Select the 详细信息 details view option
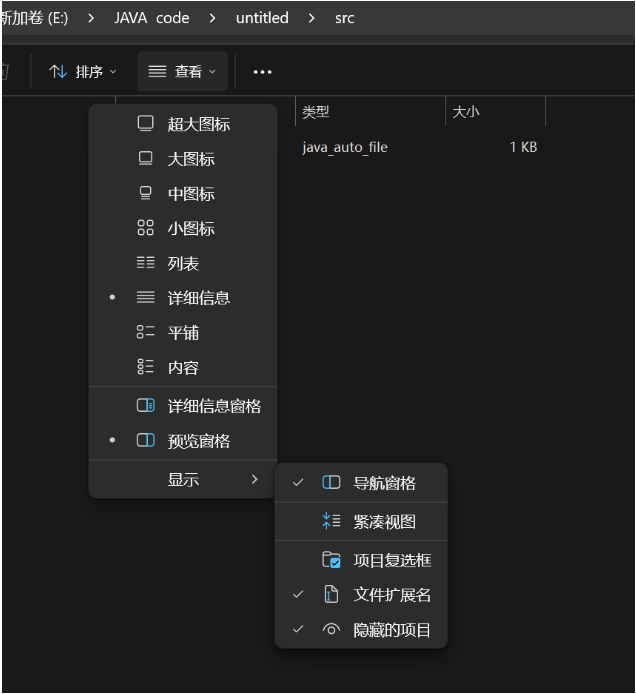This screenshot has height=694, width=636. point(183,298)
